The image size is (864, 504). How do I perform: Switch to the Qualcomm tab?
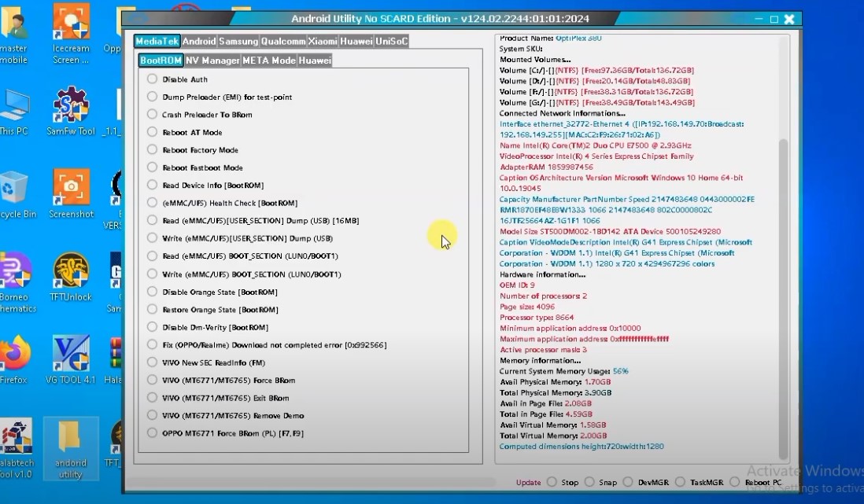(x=283, y=41)
